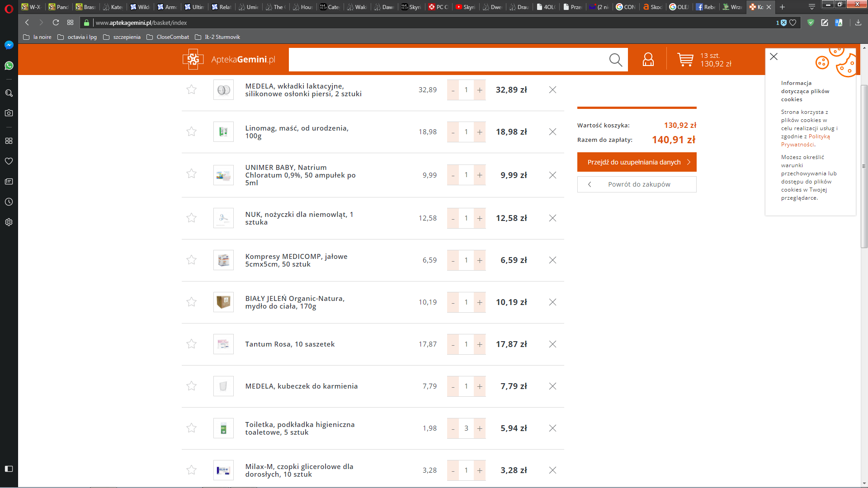This screenshot has height=488, width=868.
Task: Toggle favorite star for NUK nożyczki
Action: click(x=192, y=218)
